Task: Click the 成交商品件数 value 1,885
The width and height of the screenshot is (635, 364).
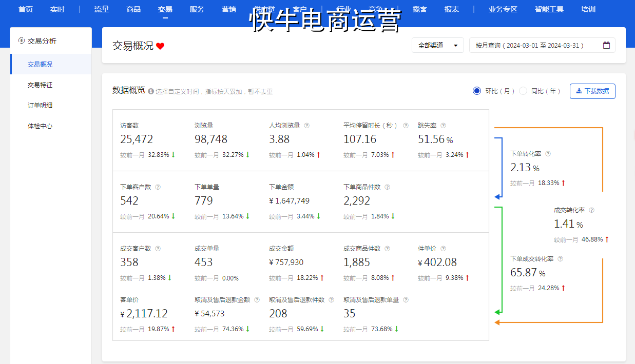Action: click(x=357, y=262)
